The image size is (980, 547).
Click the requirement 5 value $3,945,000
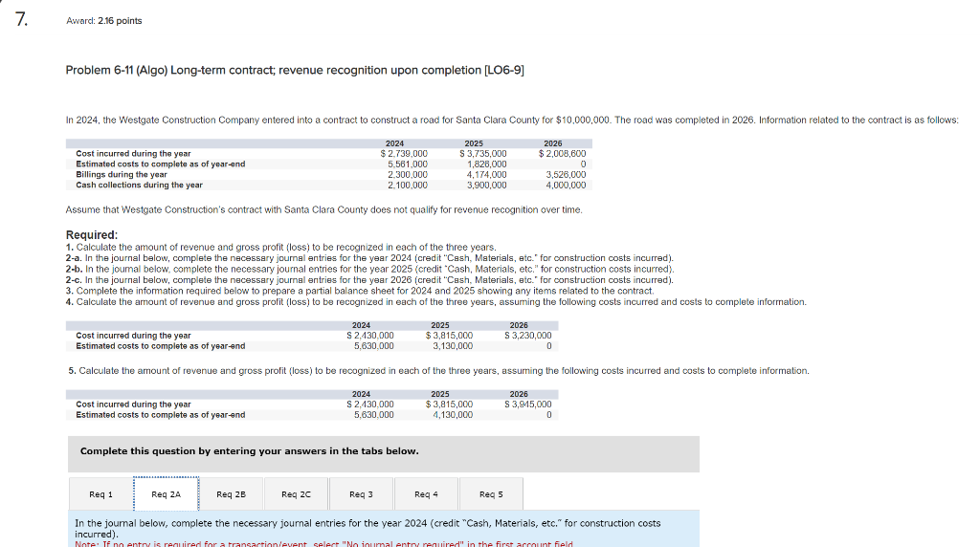coord(528,405)
